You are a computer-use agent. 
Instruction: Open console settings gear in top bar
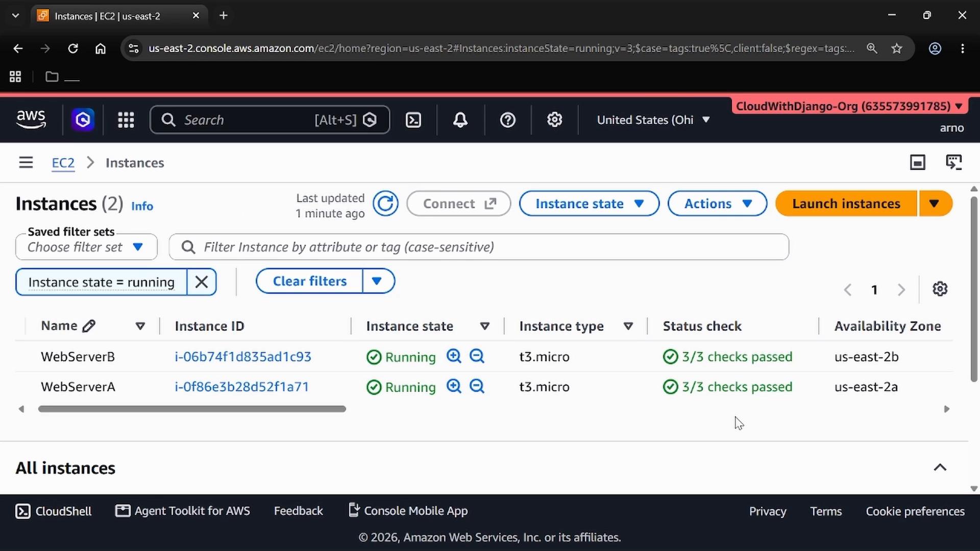coord(555,120)
